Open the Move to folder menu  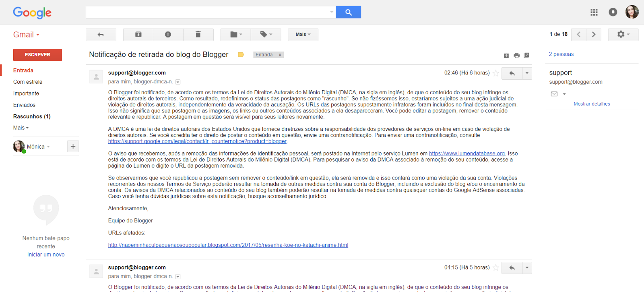[x=235, y=35]
